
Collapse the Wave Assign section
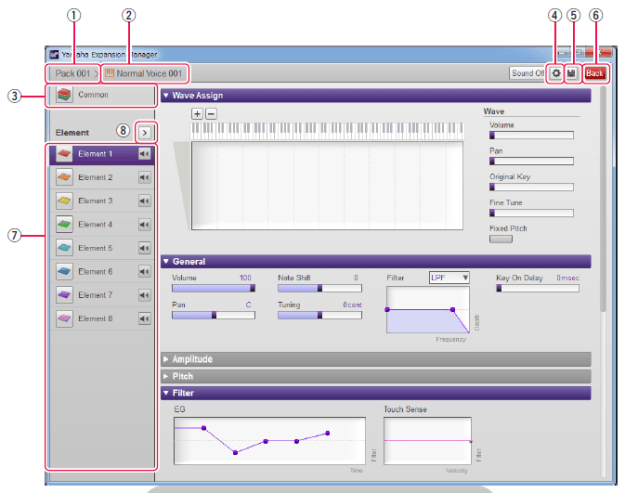point(166,96)
